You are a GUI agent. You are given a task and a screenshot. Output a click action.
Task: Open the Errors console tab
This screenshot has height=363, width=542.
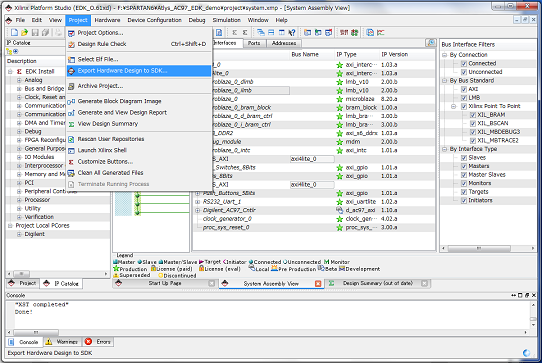[99, 342]
